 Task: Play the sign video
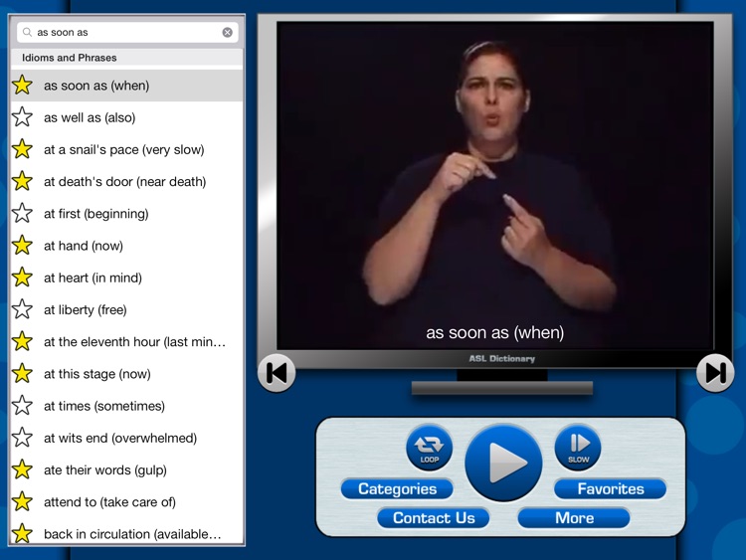click(503, 463)
